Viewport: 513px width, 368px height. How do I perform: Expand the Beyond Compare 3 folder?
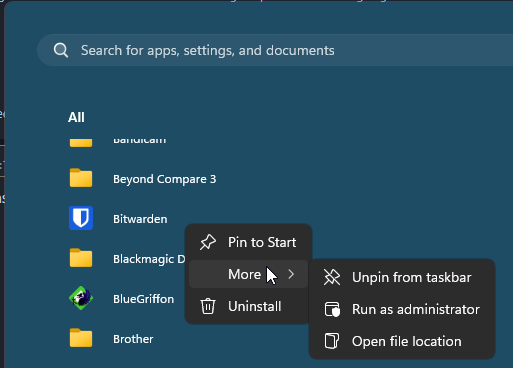coord(81,178)
